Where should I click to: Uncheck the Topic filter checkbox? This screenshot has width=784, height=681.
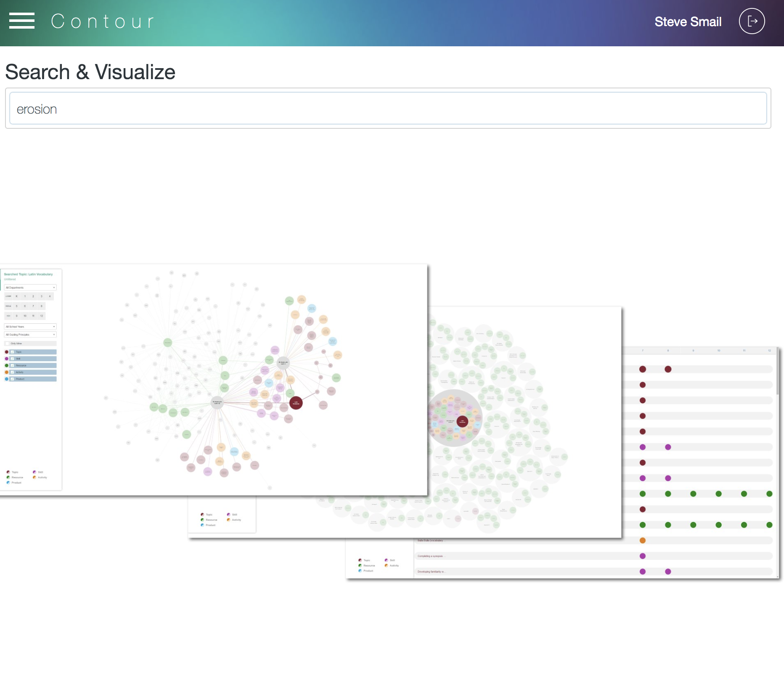coord(12,352)
